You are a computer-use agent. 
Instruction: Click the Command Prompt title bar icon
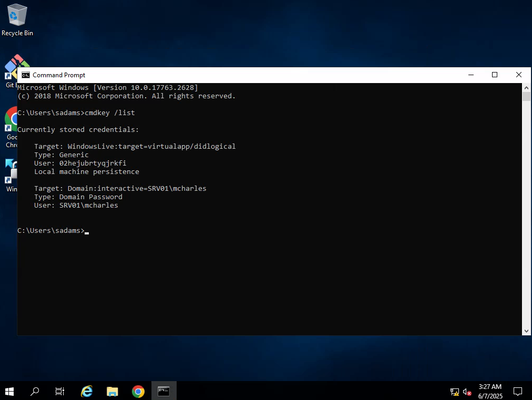point(25,75)
